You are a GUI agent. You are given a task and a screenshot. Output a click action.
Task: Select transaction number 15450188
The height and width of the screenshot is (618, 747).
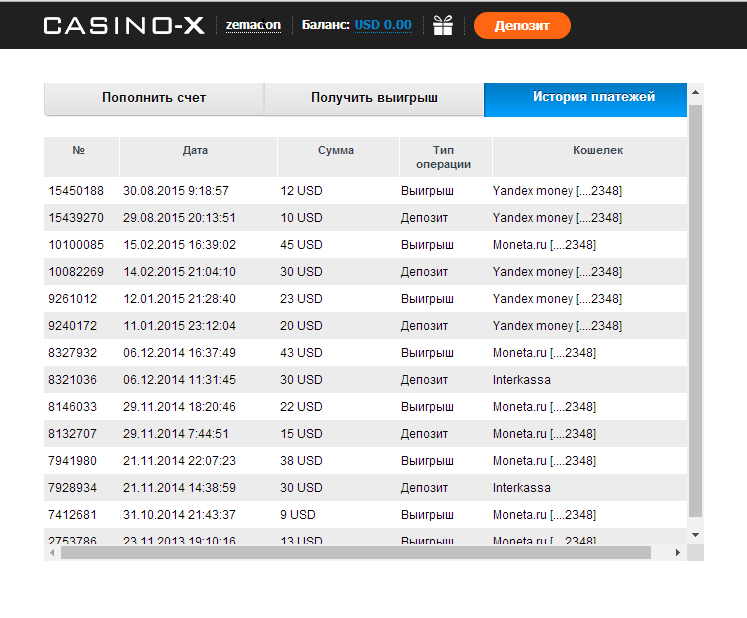[x=76, y=190]
